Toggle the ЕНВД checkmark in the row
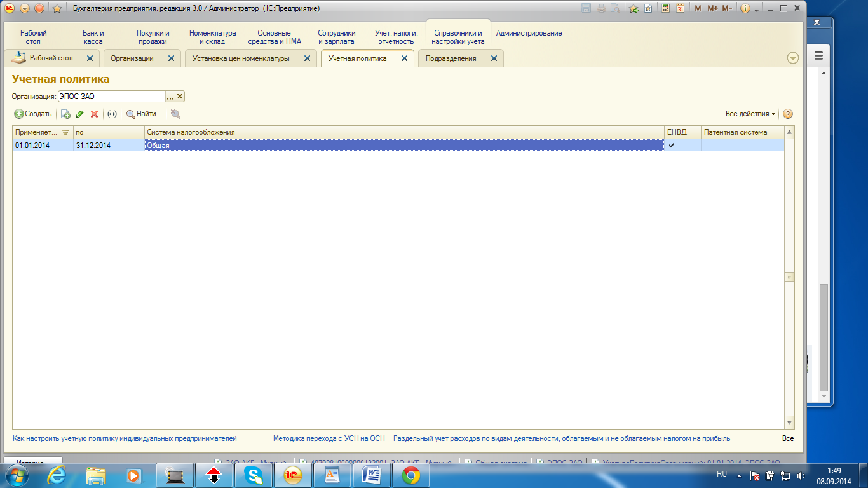868x488 pixels. tap(672, 146)
